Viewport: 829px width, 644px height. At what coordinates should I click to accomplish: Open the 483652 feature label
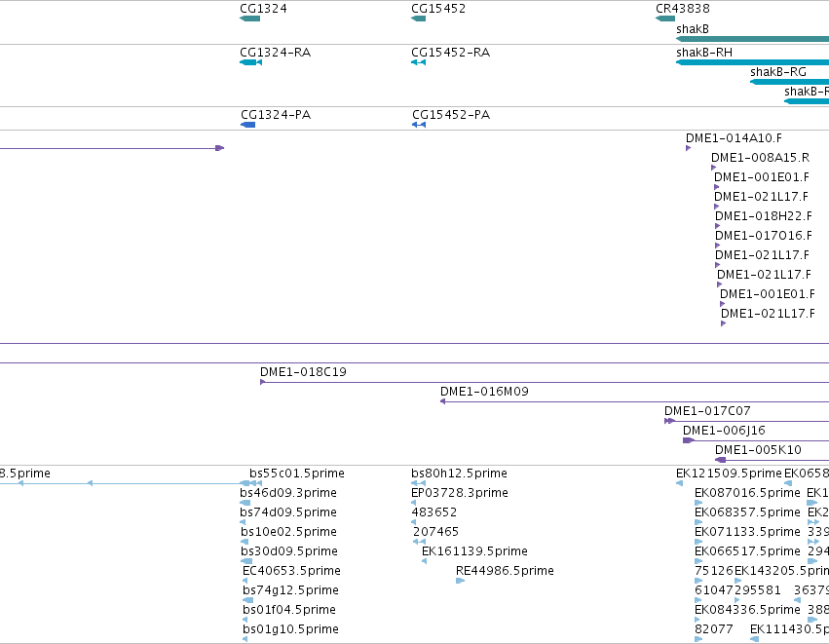pos(434,512)
